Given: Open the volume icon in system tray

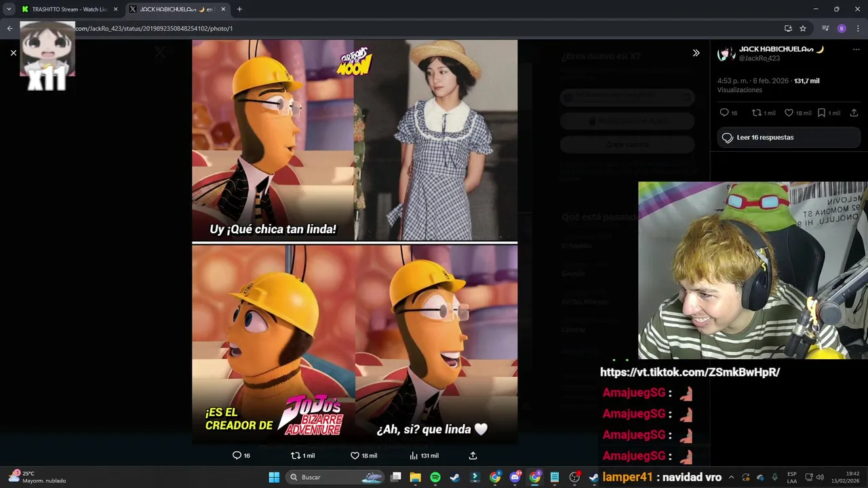Looking at the screenshot, I should click(x=819, y=477).
